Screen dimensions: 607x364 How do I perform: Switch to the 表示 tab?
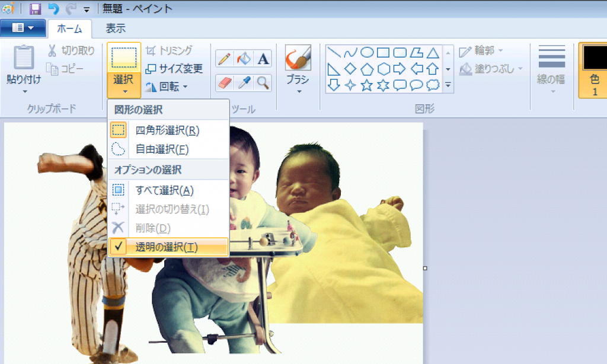coord(116,28)
